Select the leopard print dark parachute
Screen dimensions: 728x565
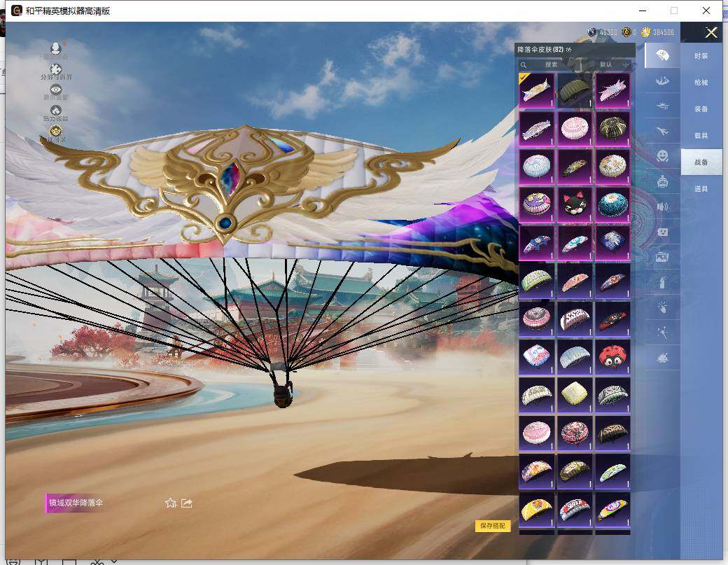click(x=613, y=433)
